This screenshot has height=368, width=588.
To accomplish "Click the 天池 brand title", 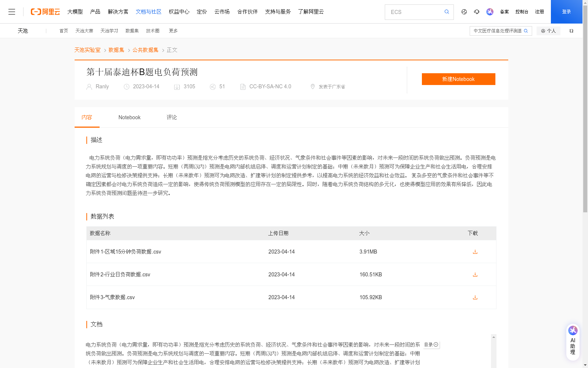I will pyautogui.click(x=23, y=31).
